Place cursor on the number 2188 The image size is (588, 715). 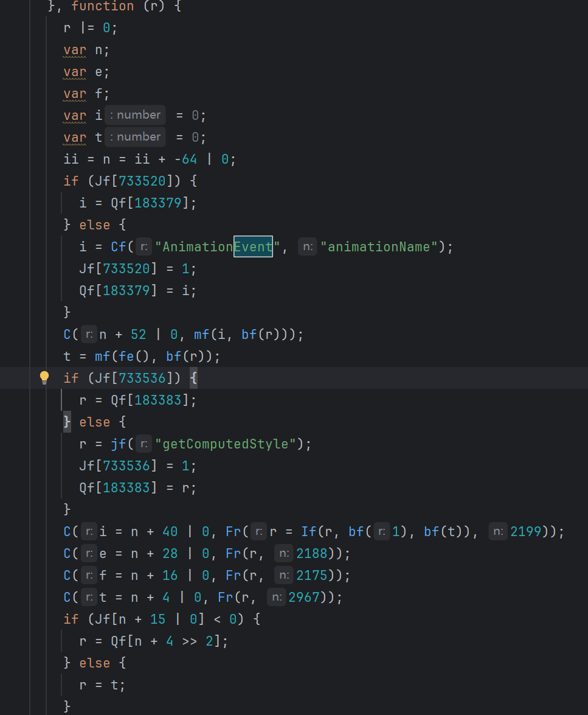point(312,553)
